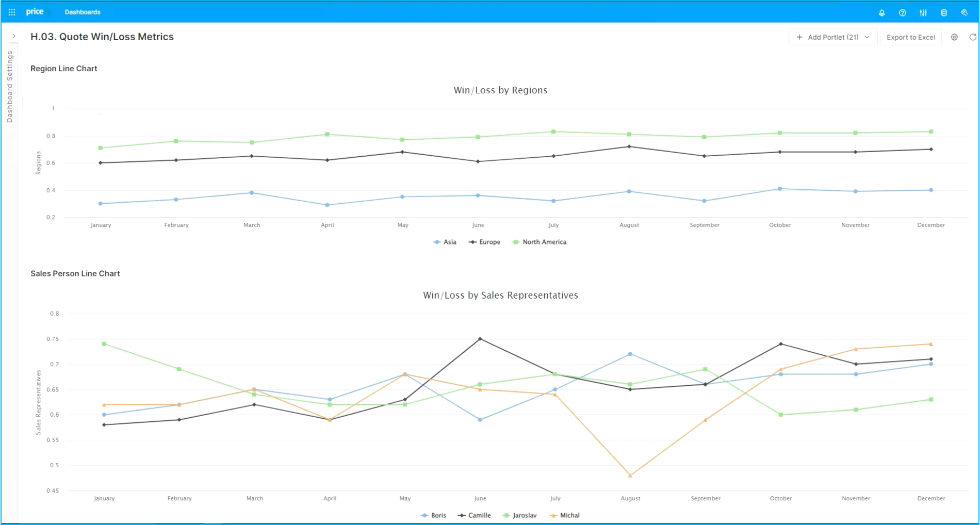Click the price logo in header

click(x=35, y=11)
